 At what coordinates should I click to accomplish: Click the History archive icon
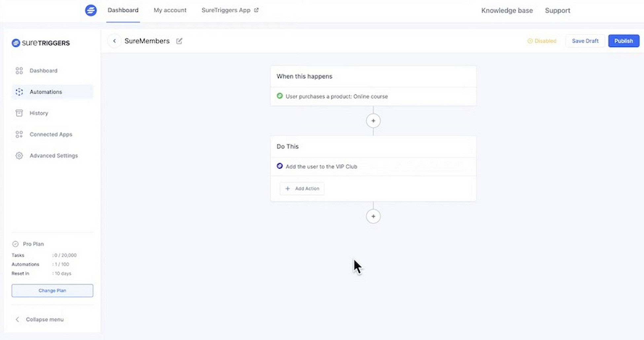[19, 113]
